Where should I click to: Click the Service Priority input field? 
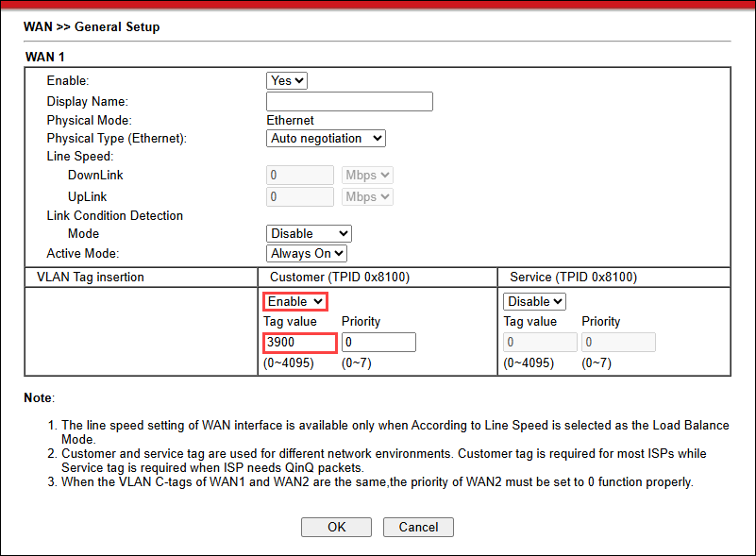tap(618, 343)
